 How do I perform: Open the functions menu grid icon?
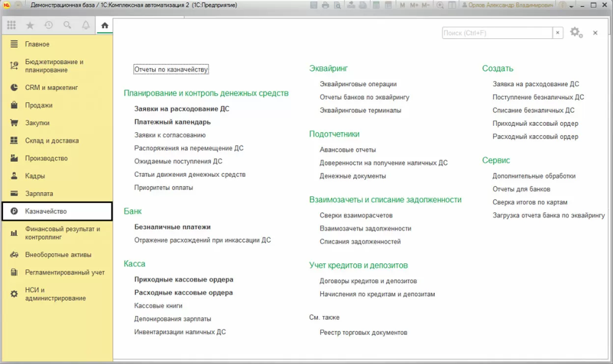click(x=11, y=25)
